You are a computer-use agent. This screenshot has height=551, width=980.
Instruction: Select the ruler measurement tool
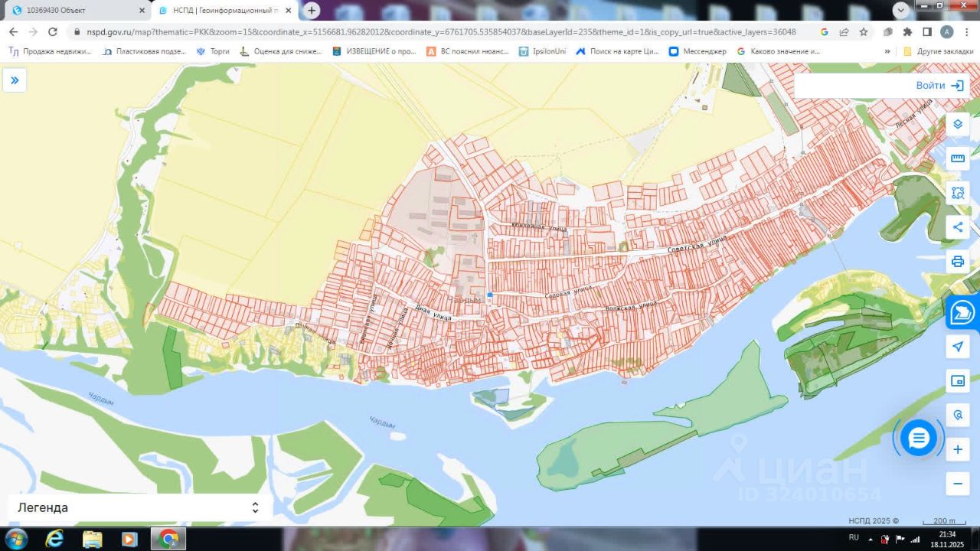pyautogui.click(x=957, y=158)
